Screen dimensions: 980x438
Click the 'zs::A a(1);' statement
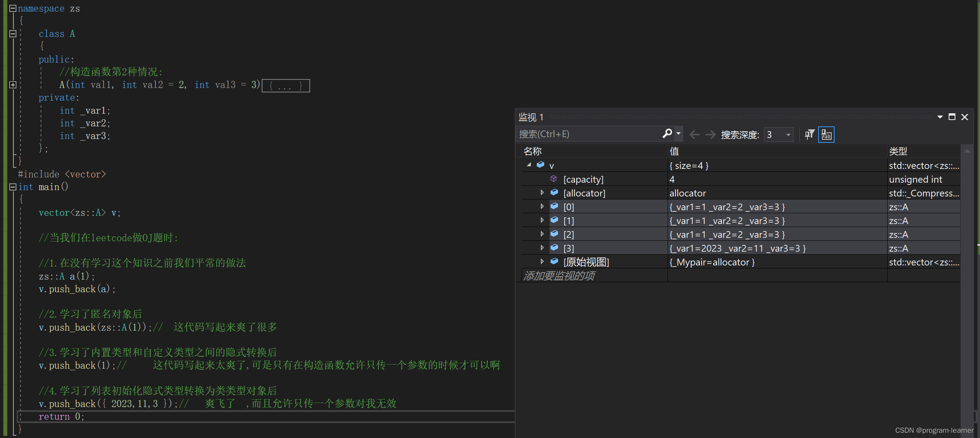tap(67, 276)
